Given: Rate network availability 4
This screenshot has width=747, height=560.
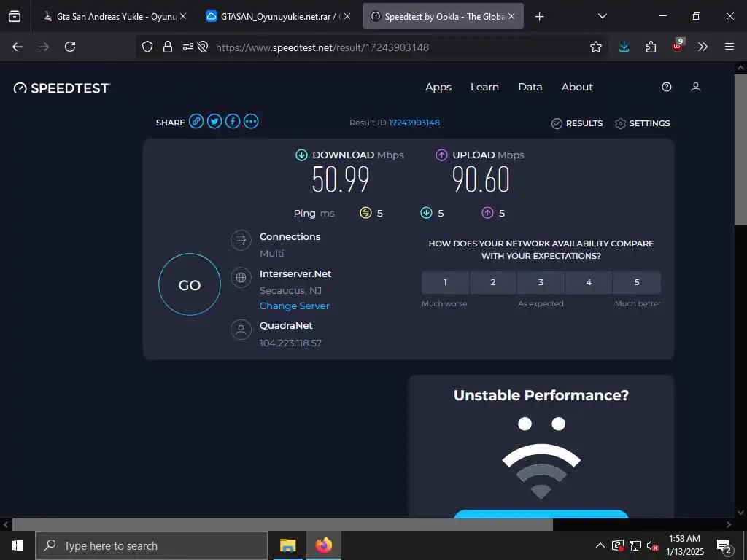Looking at the screenshot, I should point(589,282).
